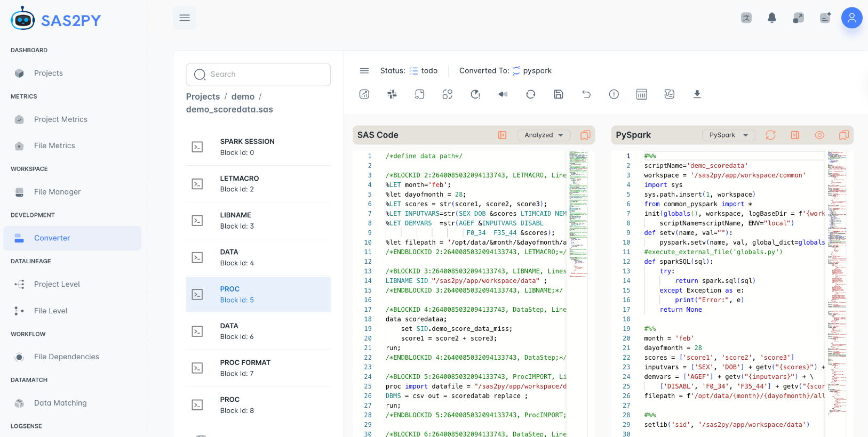The width and height of the screenshot is (868, 437).
Task: Click the "month = 'feb'" PySpark line
Action: tap(669, 338)
